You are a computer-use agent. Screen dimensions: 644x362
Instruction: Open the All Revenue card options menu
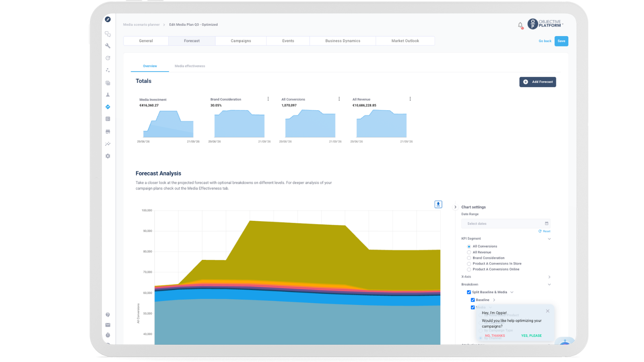410,99
